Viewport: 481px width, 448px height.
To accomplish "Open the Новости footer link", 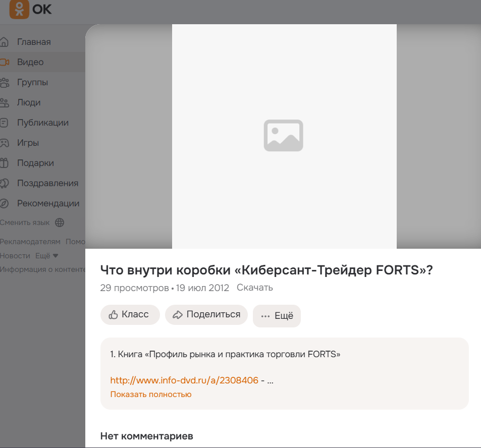I will tap(15, 256).
